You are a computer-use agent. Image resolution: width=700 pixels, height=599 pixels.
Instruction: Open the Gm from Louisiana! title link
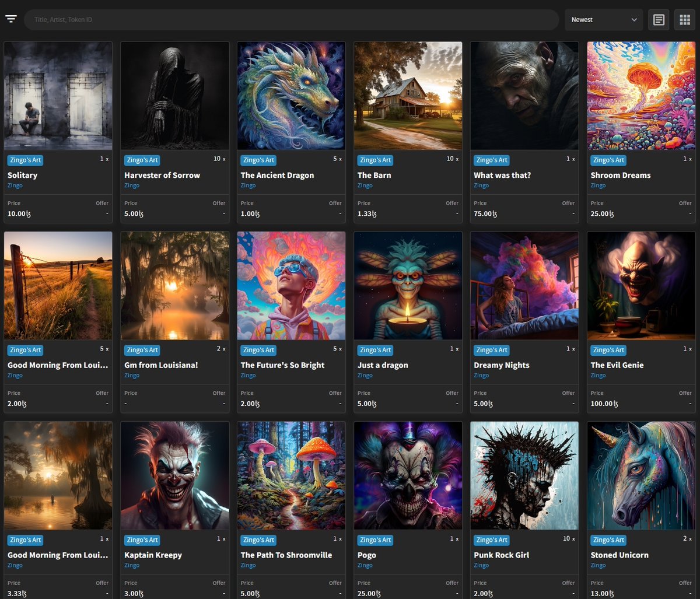click(x=162, y=365)
